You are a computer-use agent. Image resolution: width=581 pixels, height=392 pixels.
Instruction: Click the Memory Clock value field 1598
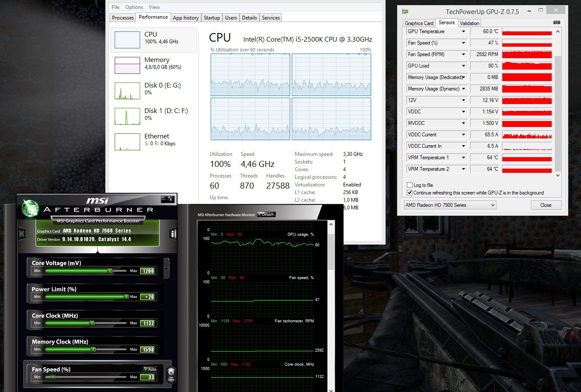148,350
